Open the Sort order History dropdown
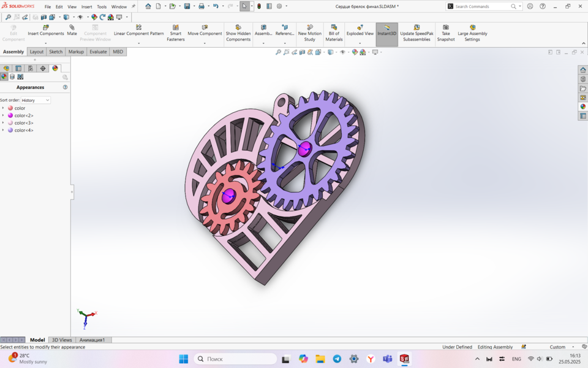 [35, 99]
